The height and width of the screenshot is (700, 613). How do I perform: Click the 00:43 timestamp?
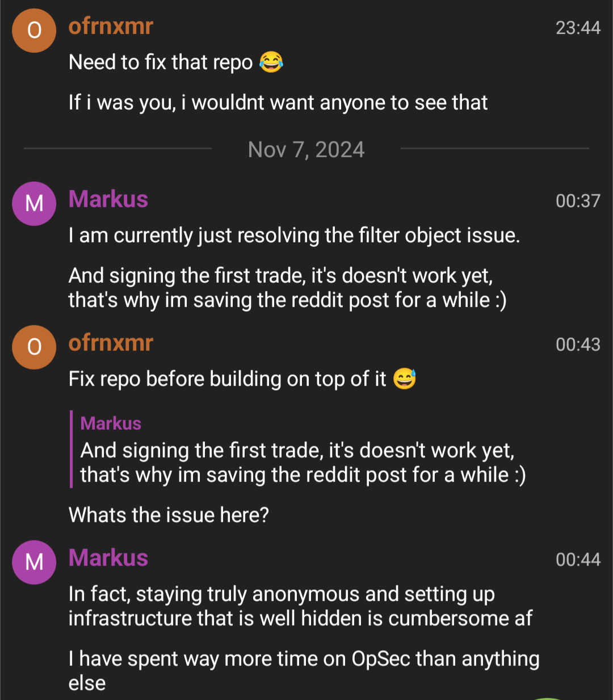coord(578,345)
